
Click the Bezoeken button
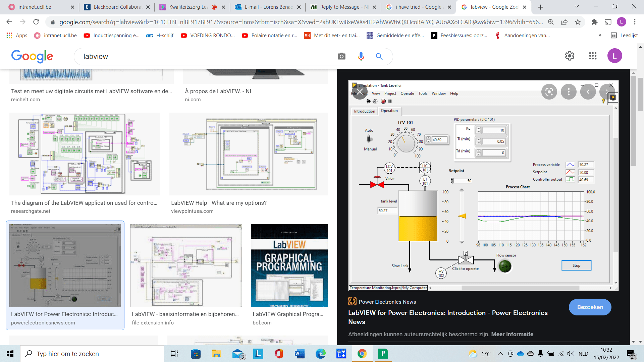click(x=590, y=307)
